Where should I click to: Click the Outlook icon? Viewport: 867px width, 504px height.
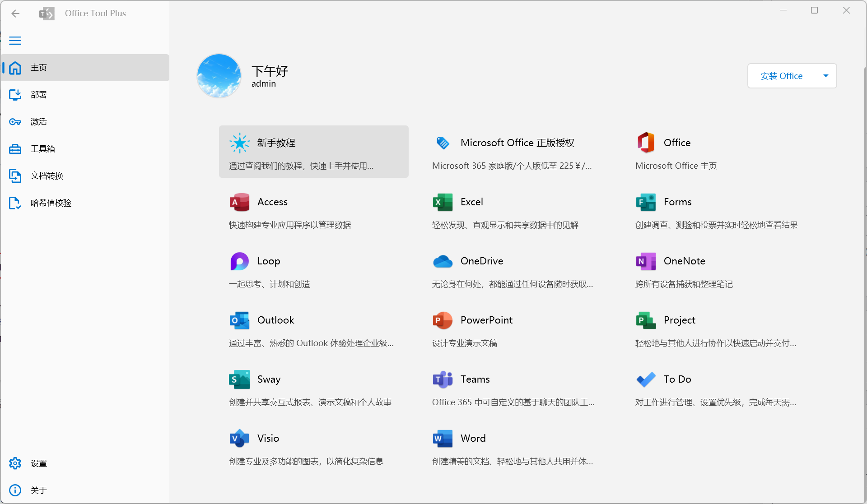239,320
